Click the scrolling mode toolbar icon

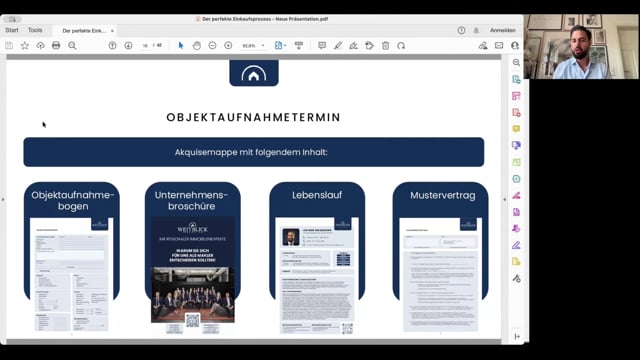[x=299, y=46]
